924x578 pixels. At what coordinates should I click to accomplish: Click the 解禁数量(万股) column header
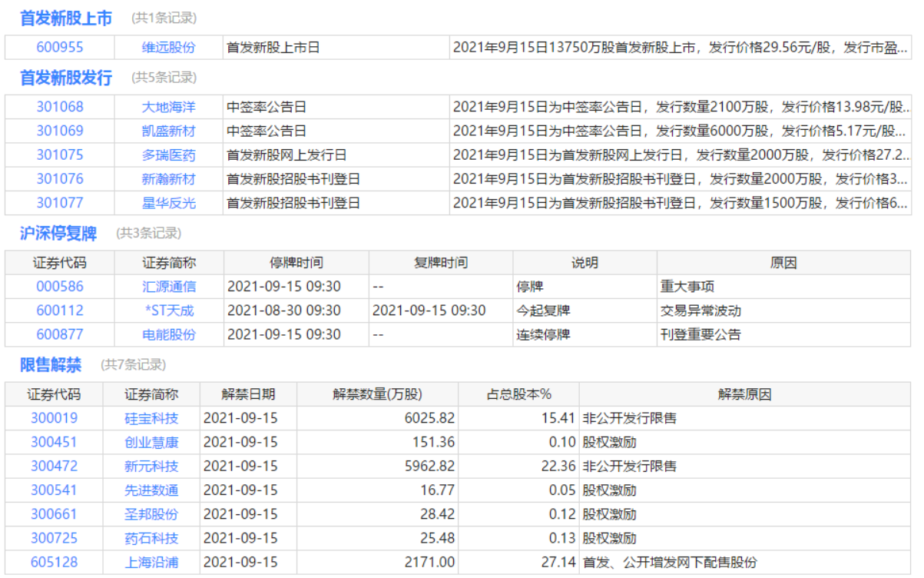click(377, 394)
